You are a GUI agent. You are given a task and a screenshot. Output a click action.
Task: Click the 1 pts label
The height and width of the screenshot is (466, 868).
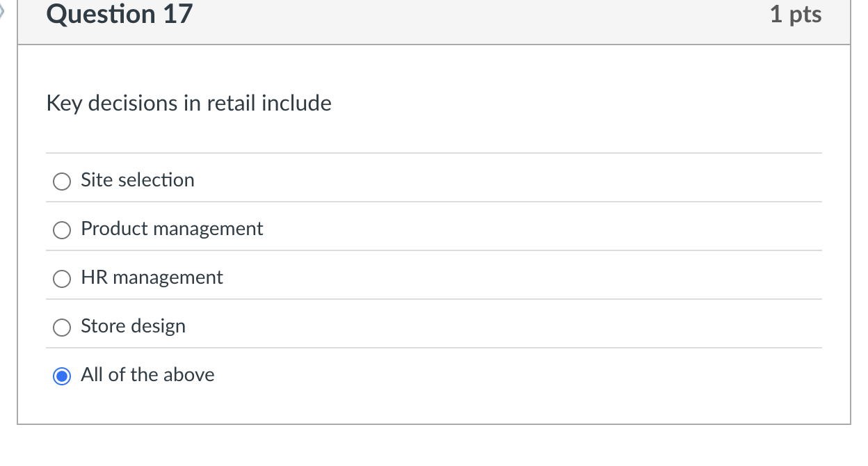coord(796,14)
